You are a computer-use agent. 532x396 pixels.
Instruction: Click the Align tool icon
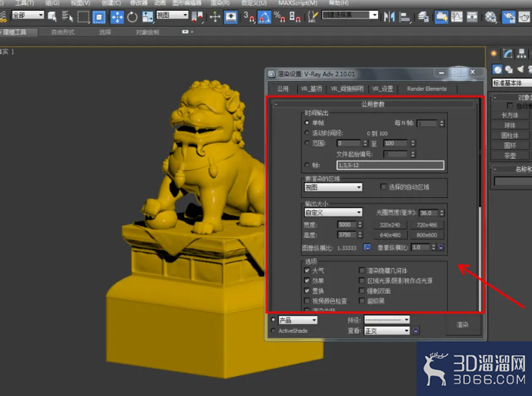click(x=404, y=16)
